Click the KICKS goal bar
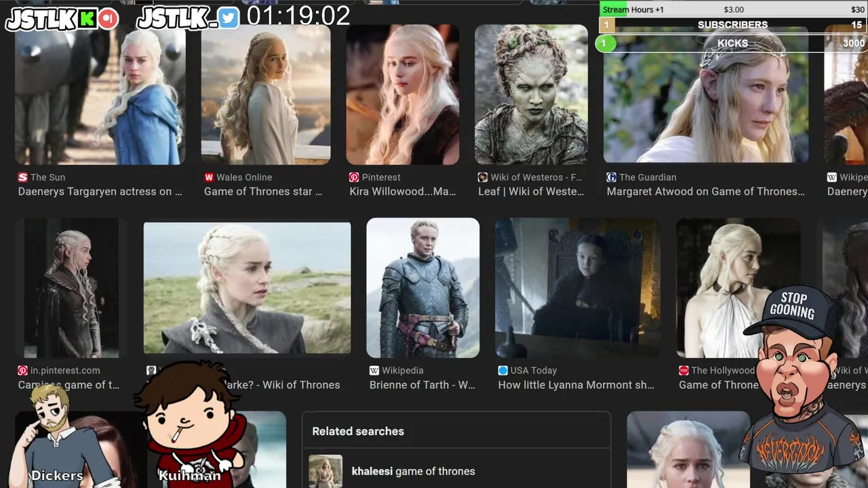Image resolution: width=868 pixels, height=488 pixels. 732,43
